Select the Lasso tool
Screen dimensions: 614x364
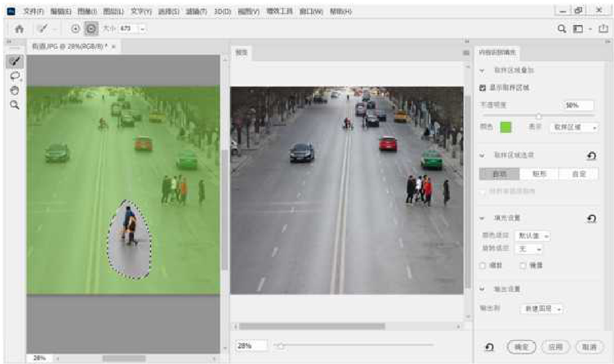pos(15,76)
